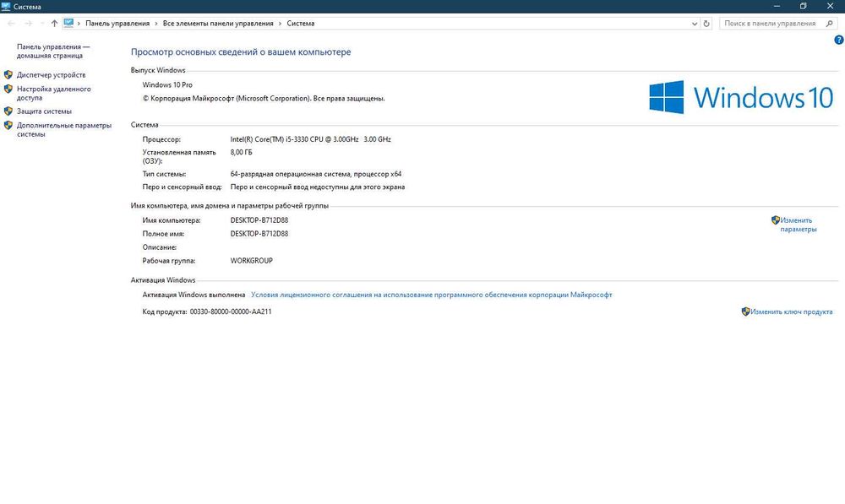845x504 pixels.
Task: Go back with the back arrow
Action: 11,23
